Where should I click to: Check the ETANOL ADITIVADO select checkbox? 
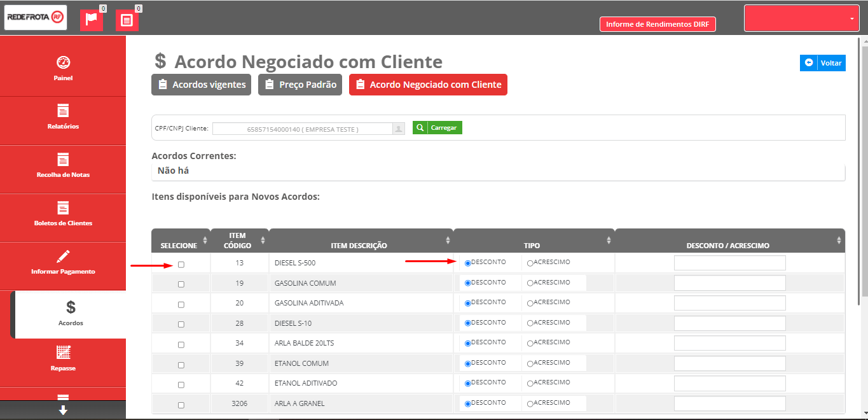(x=181, y=385)
